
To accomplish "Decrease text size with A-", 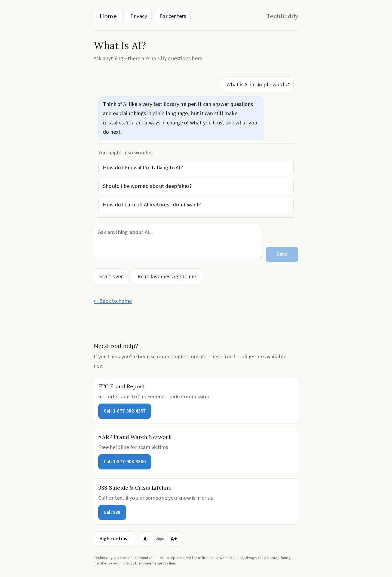I will [146, 539].
